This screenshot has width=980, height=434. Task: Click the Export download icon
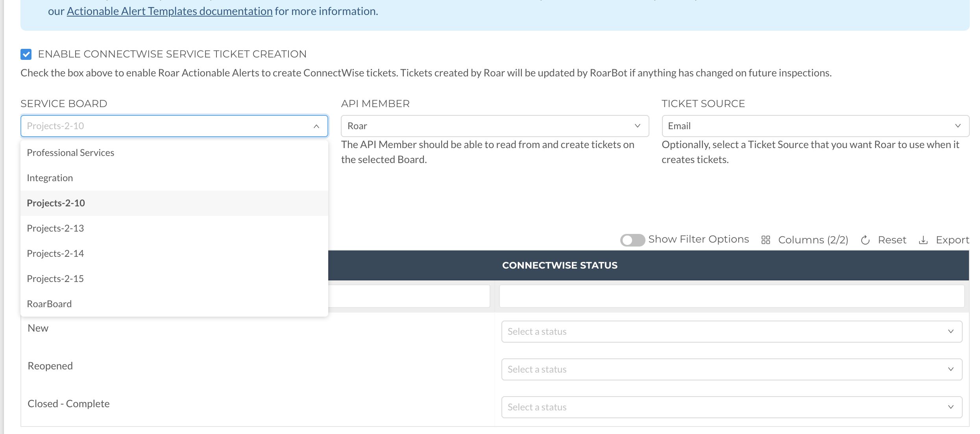click(x=923, y=240)
